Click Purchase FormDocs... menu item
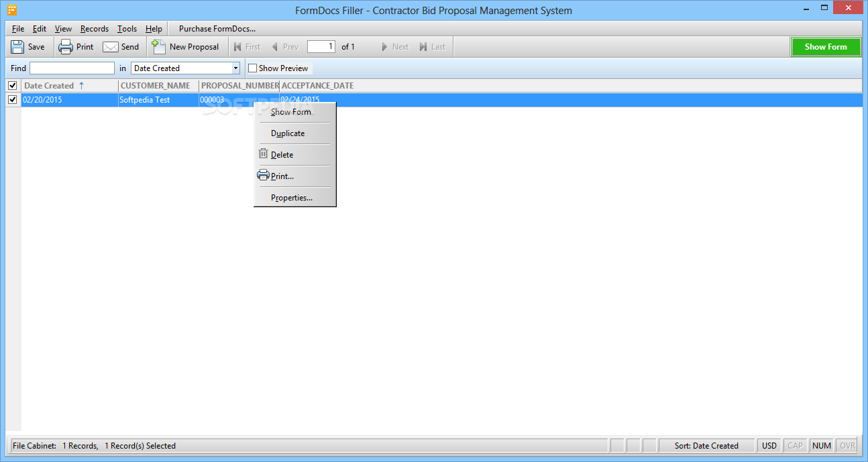 pyautogui.click(x=217, y=29)
